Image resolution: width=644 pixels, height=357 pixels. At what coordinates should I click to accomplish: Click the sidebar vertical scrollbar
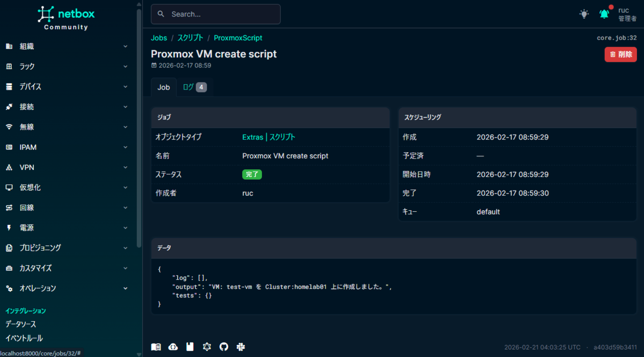pyautogui.click(x=140, y=129)
